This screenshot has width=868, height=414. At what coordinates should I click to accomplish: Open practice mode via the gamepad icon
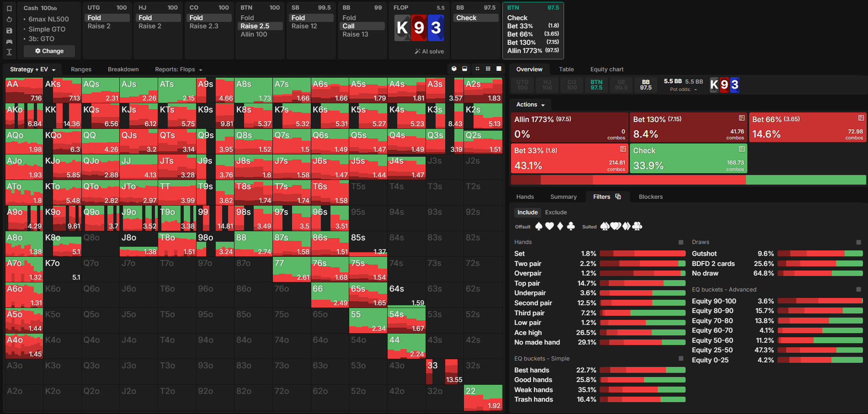[x=9, y=42]
